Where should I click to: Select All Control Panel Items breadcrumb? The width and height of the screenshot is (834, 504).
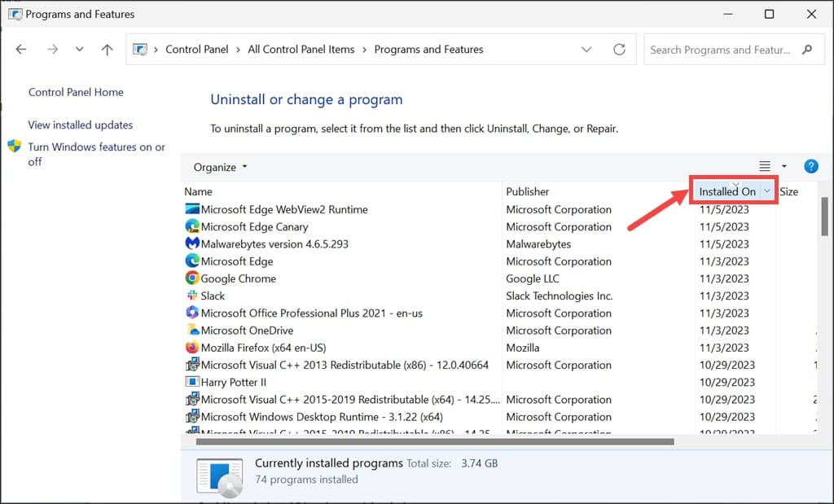click(x=301, y=50)
